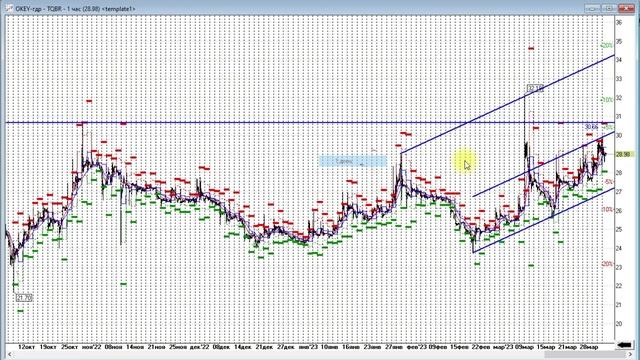Click the right arrow of horizontal scrollbar
This screenshot has width=640, height=360.
[x=630, y=355]
